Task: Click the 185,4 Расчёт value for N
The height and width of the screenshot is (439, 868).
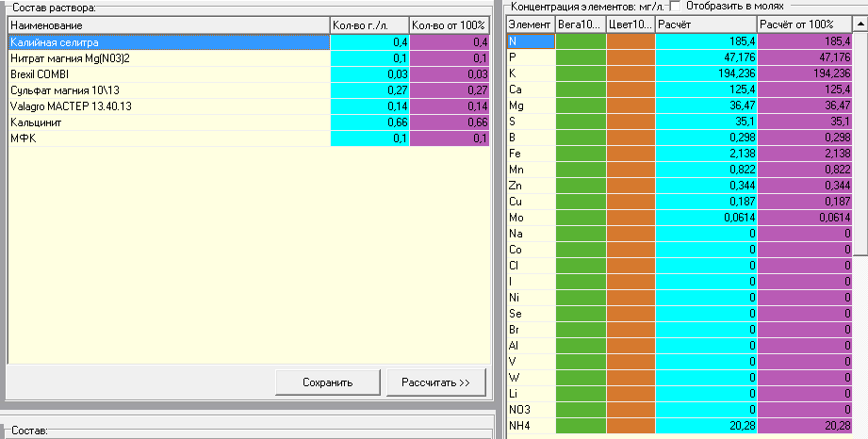Action: pyautogui.click(x=706, y=41)
